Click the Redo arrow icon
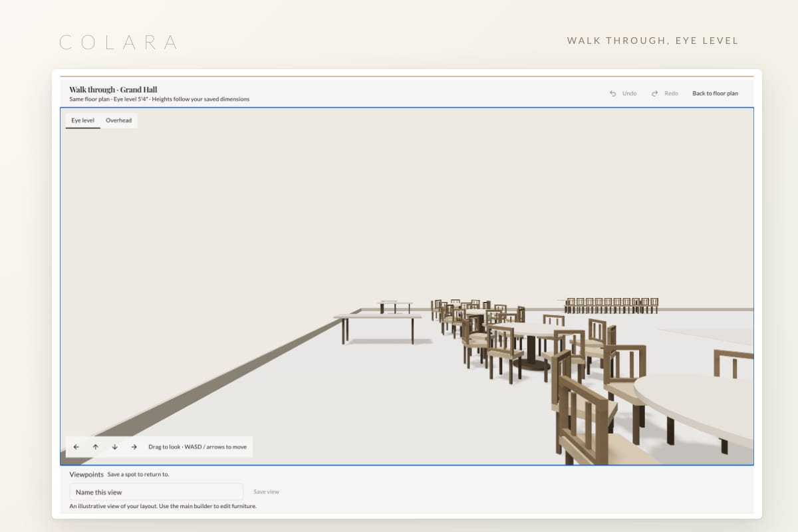The width and height of the screenshot is (798, 532). click(x=655, y=94)
